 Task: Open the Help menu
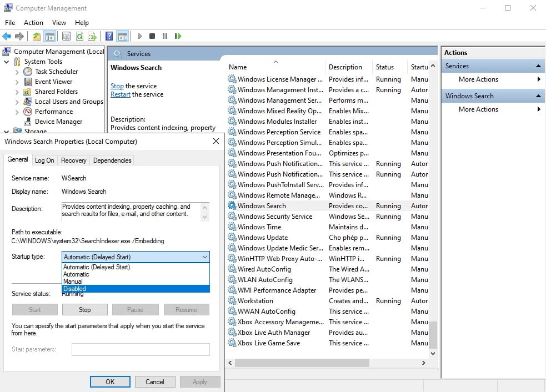[82, 23]
